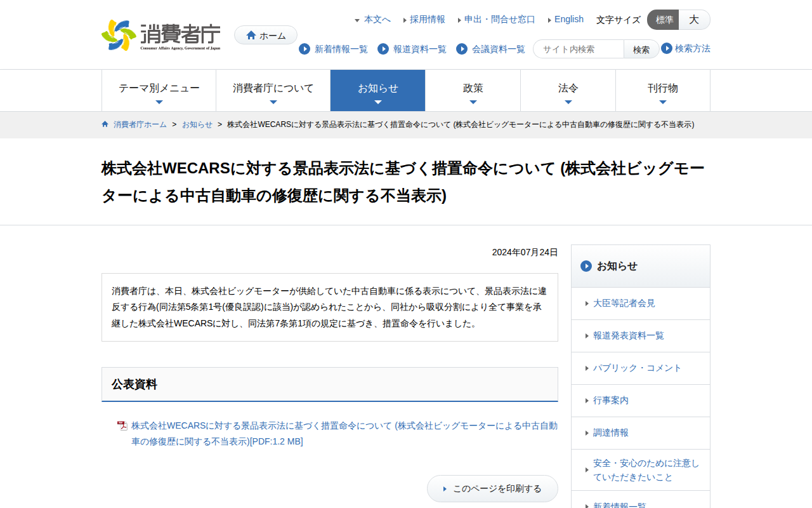Click the round arrow icon in お知らせ sidebar heading
Image resolution: width=812 pixels, height=508 pixels.
click(586, 266)
